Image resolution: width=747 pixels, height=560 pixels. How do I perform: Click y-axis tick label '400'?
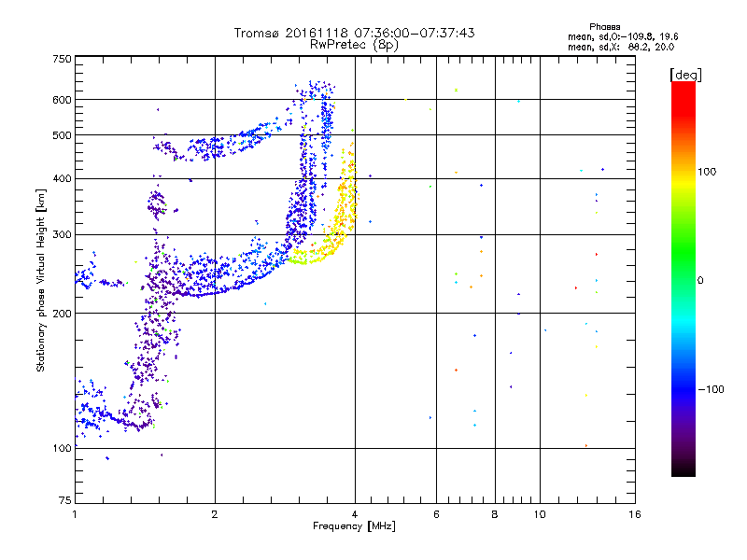tap(62, 179)
